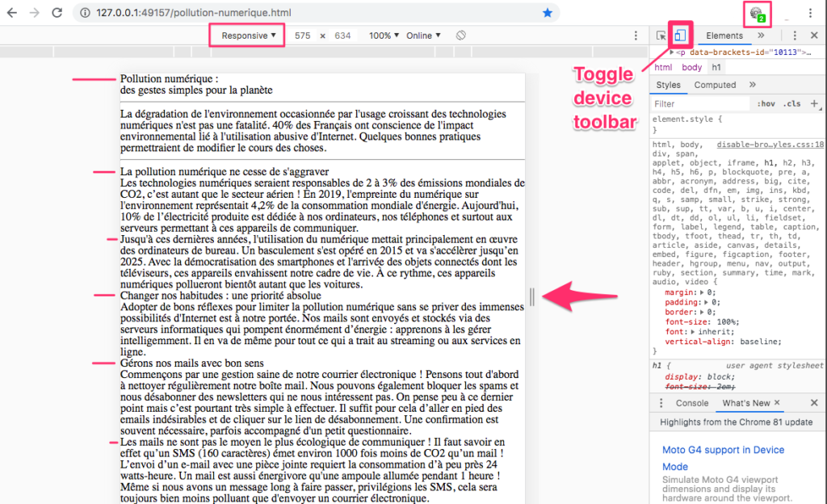Show more DevTools tabs with double chevron

point(761,36)
